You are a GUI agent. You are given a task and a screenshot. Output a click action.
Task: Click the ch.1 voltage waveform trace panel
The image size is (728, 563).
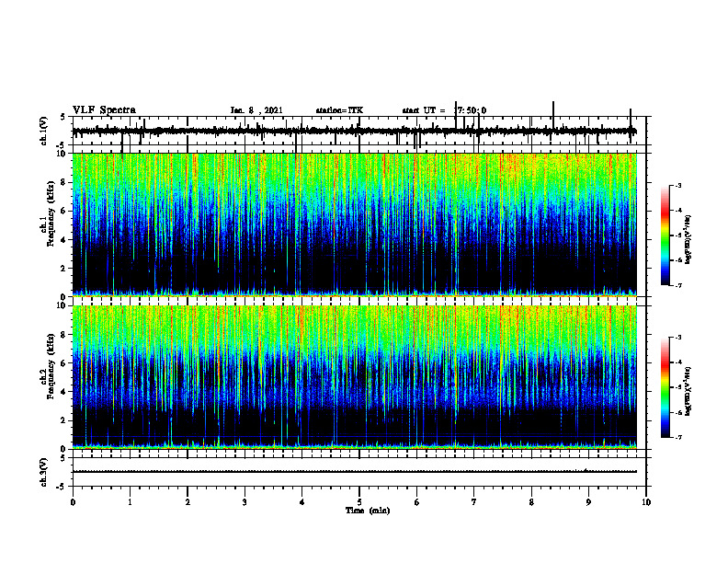(x=358, y=131)
